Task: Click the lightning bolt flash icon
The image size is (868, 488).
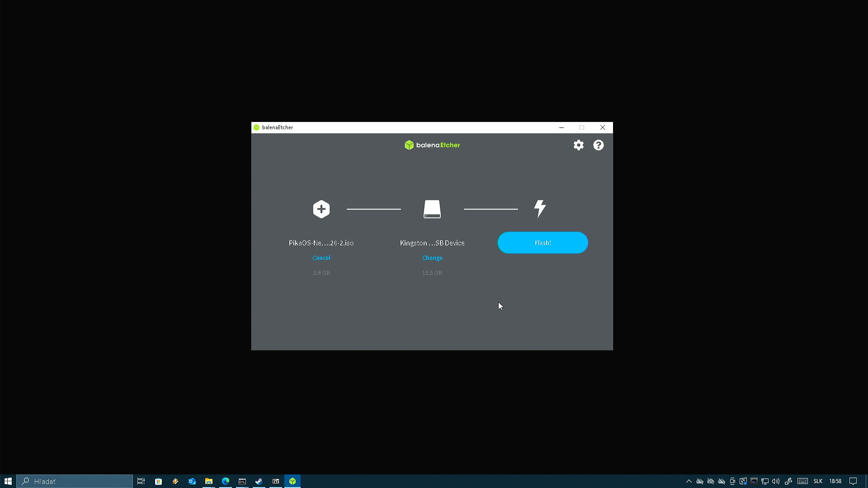Action: pyautogui.click(x=540, y=209)
